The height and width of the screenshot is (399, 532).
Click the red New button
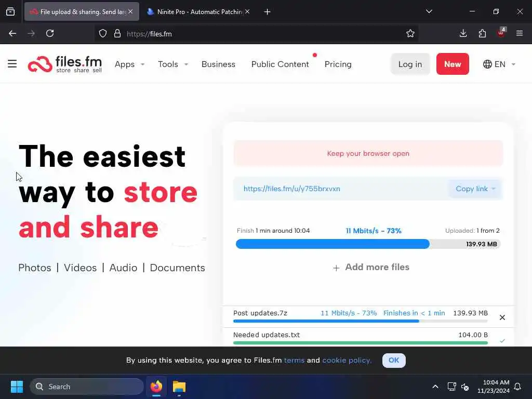coord(453,64)
